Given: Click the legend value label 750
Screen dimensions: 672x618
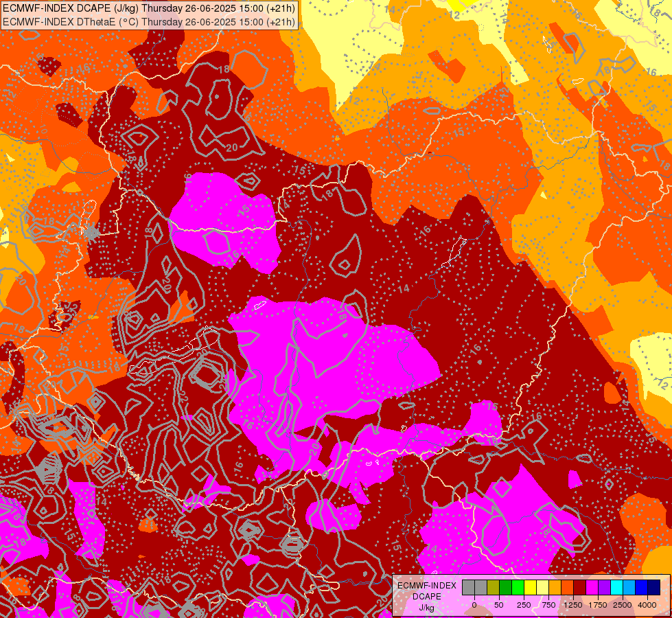Looking at the screenshot, I should pyautogui.click(x=548, y=605).
